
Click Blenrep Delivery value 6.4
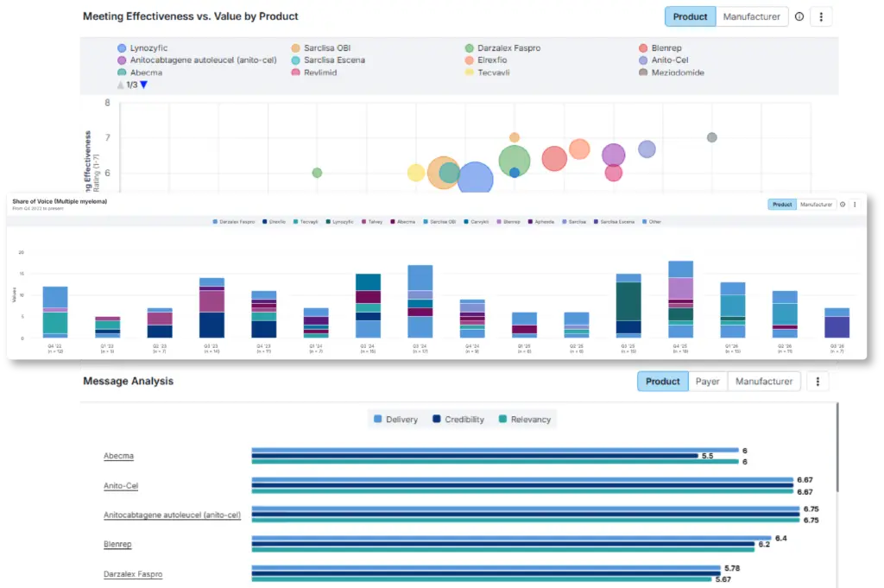click(780, 539)
